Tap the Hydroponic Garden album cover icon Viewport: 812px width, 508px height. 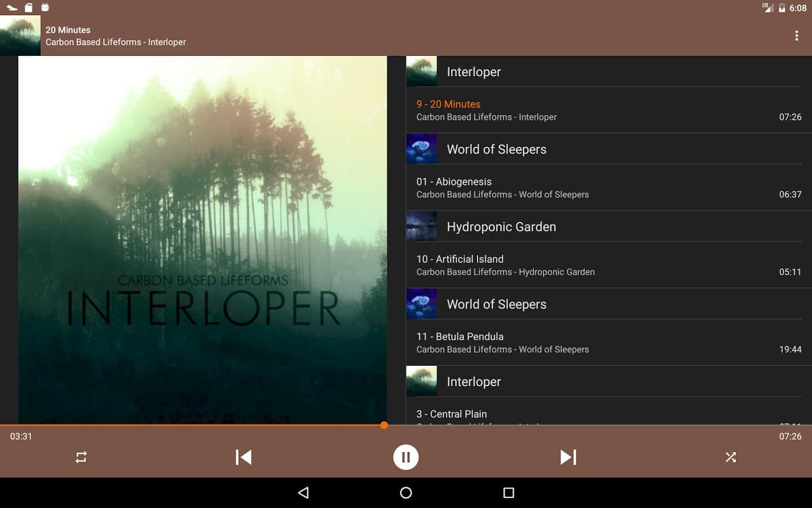tap(421, 226)
